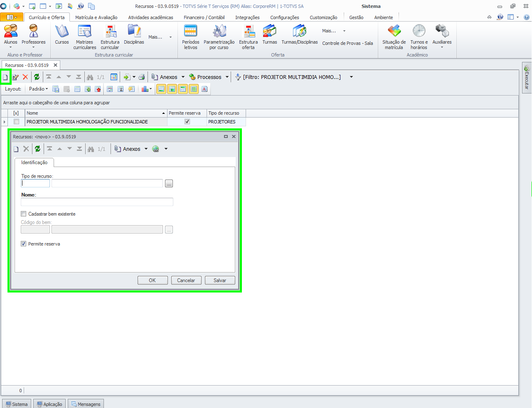Open Turmas/Disciplinas ribbon icon
This screenshot has height=408, width=532.
coord(300,34)
